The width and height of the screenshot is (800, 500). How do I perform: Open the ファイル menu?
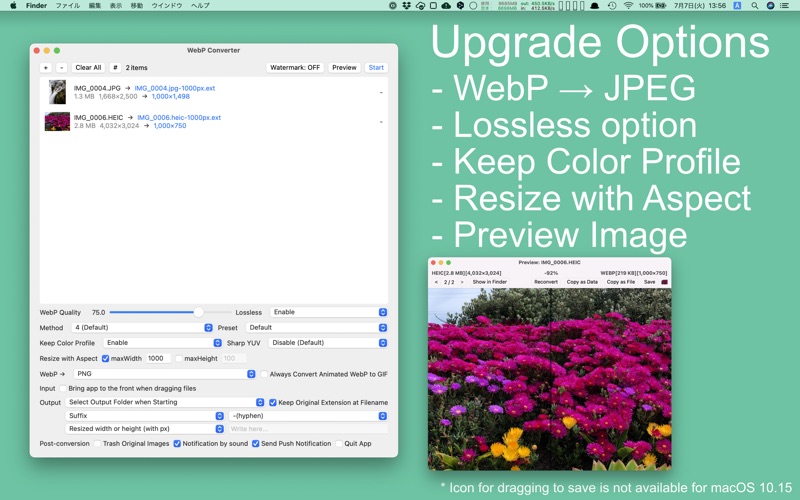pyautogui.click(x=67, y=5)
